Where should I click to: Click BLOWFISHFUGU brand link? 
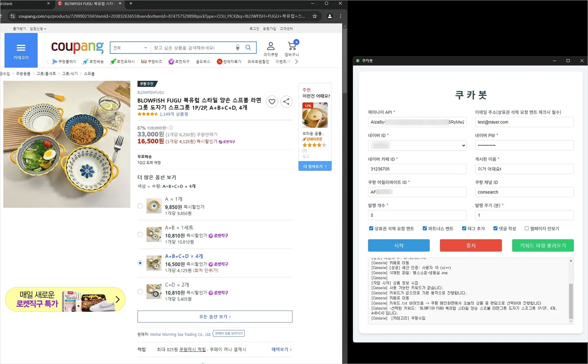pyautogui.click(x=150, y=92)
